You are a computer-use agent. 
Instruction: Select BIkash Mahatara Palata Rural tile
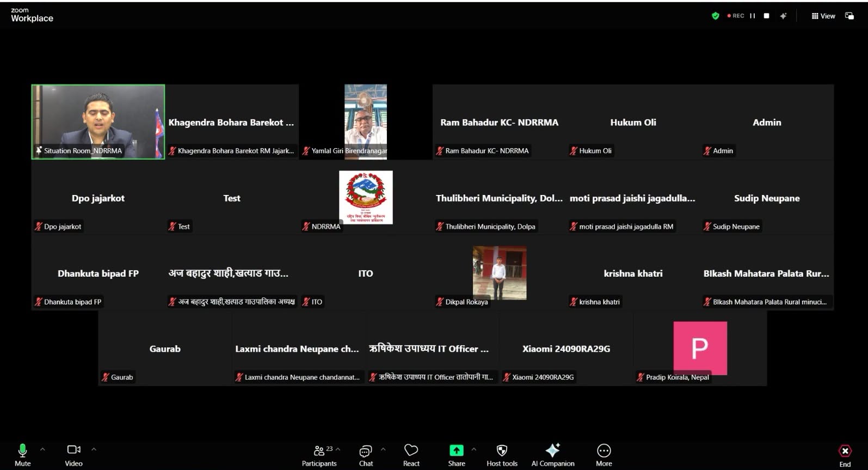click(767, 273)
